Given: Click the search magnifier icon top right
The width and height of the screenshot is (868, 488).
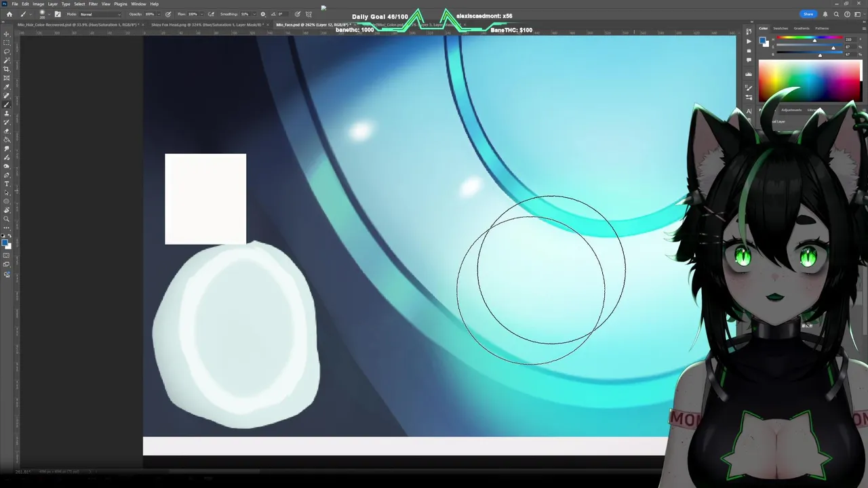Looking at the screenshot, I should click(837, 14).
